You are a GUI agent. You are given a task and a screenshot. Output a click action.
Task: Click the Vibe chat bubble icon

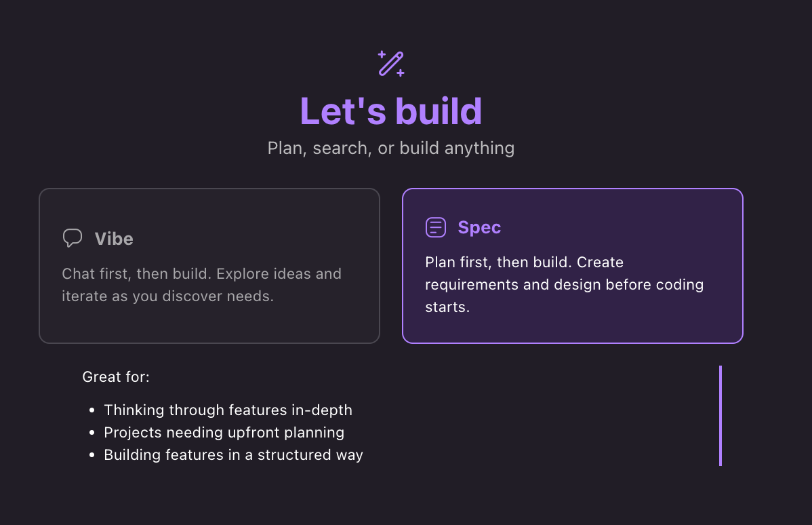(x=73, y=238)
